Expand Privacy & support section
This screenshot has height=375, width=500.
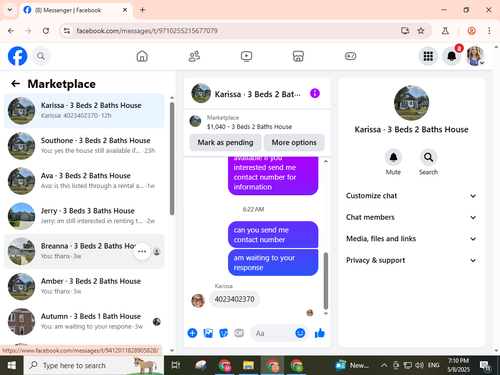pyautogui.click(x=411, y=260)
